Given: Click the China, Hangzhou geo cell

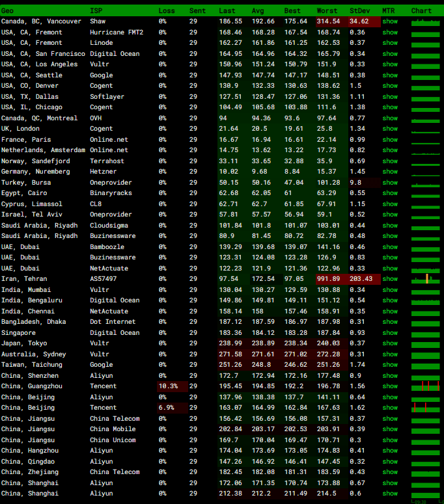Looking at the screenshot, I should point(29,451).
